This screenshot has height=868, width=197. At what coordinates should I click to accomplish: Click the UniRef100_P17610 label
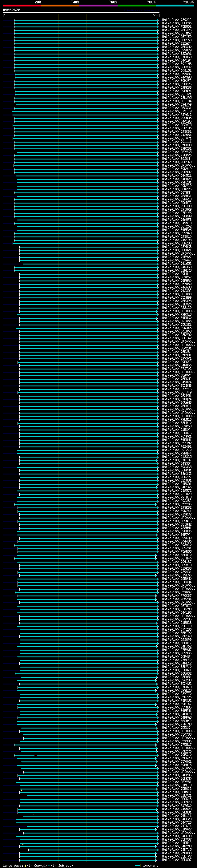tap(177, 805)
